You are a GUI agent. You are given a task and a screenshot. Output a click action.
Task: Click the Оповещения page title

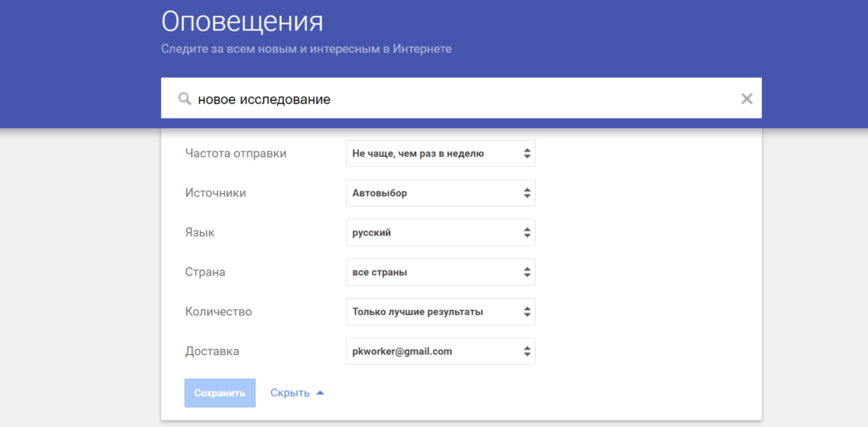pos(242,21)
